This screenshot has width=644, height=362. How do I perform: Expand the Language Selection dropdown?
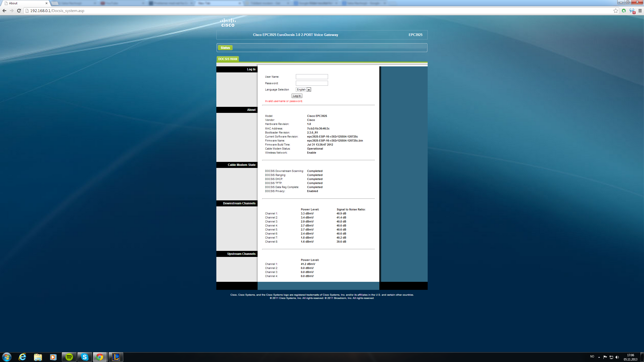pyautogui.click(x=303, y=89)
